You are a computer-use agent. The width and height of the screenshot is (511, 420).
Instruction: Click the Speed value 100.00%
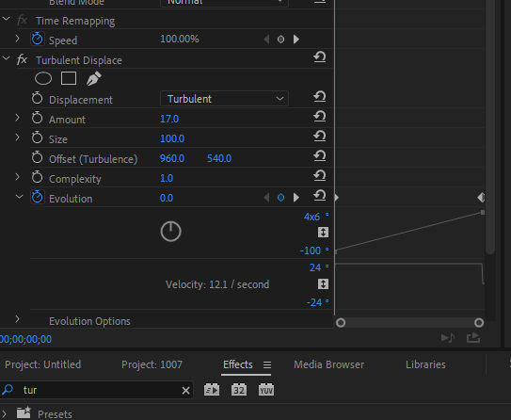click(x=180, y=40)
